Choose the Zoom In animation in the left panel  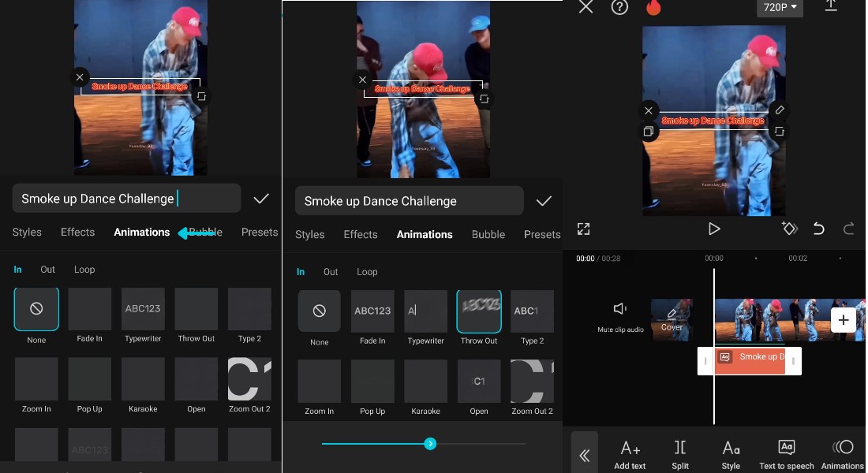(36, 379)
